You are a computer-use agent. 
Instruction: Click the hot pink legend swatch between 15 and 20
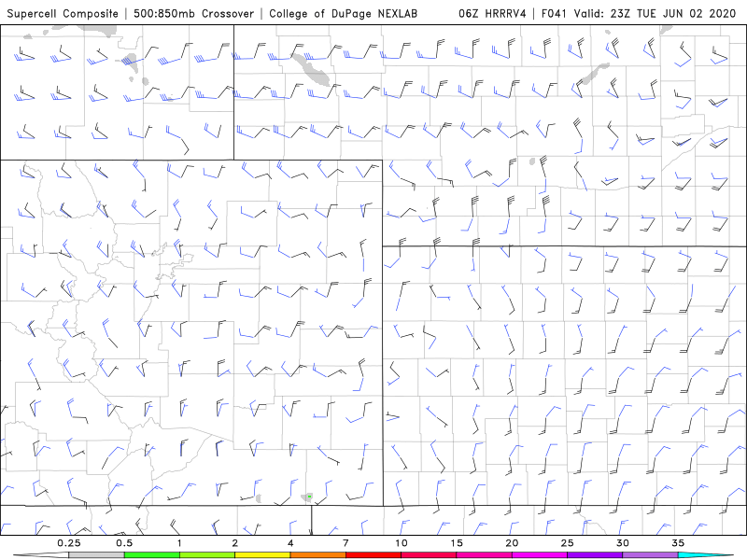pos(484,555)
